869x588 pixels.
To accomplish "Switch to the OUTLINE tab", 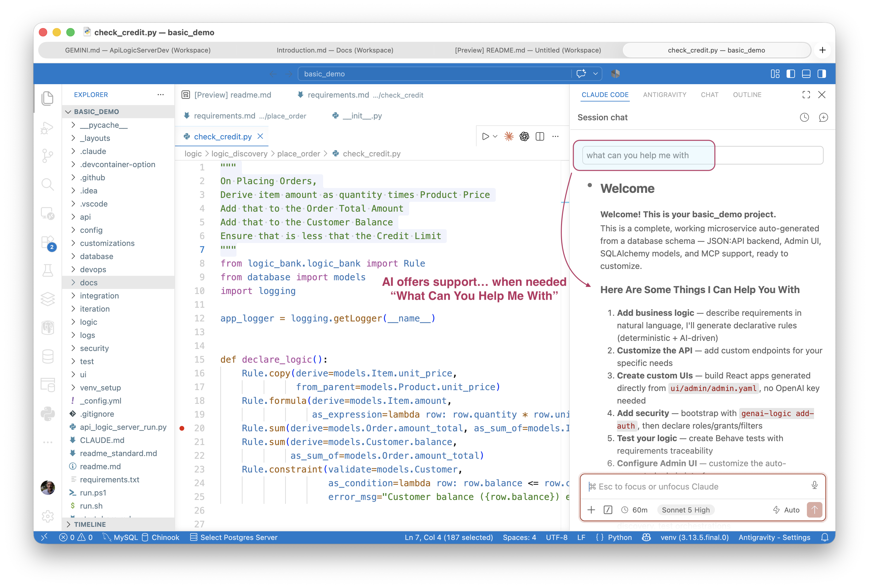I will [x=747, y=95].
